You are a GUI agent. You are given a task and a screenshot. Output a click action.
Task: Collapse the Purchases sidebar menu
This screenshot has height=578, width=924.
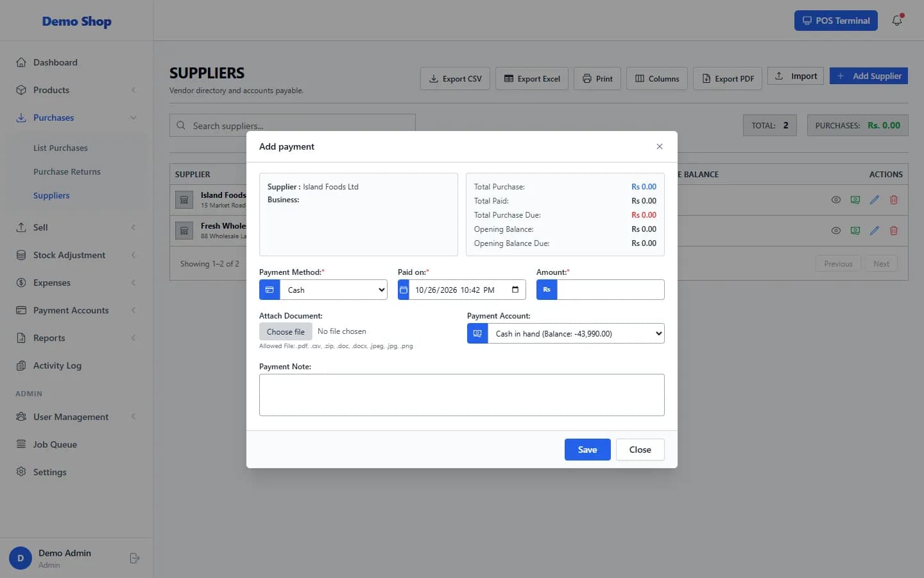76,118
